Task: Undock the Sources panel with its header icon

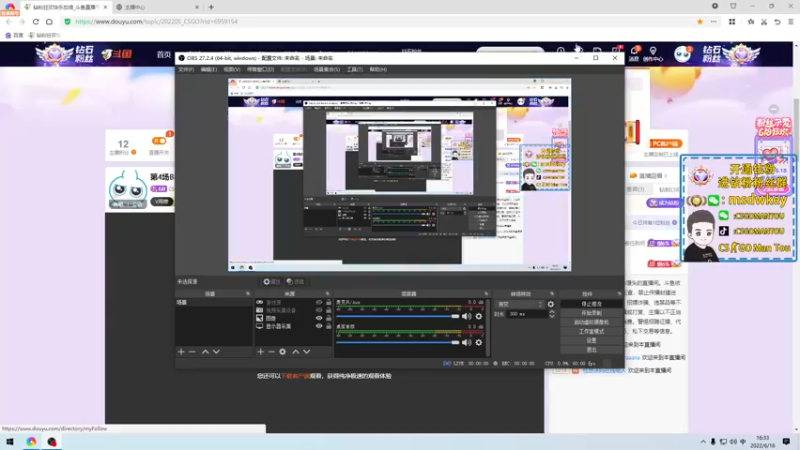Action: [x=328, y=294]
